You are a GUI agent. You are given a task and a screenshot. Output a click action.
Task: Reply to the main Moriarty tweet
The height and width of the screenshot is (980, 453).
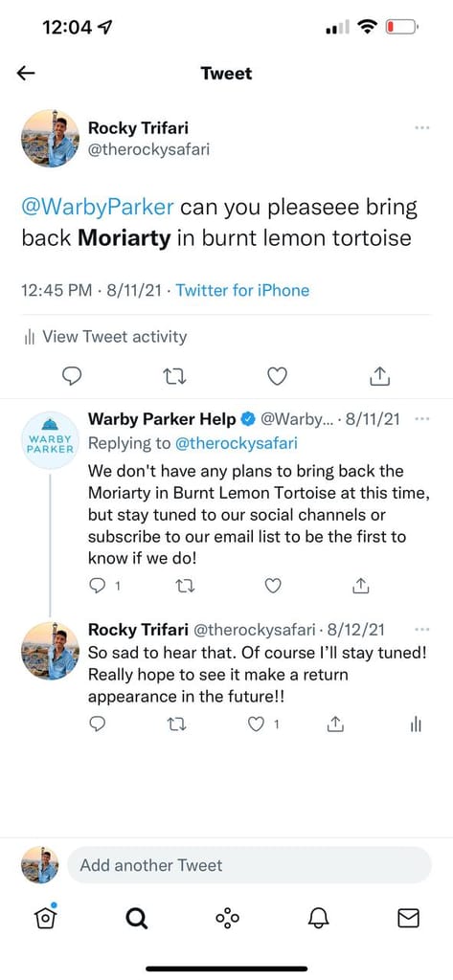[x=73, y=375]
